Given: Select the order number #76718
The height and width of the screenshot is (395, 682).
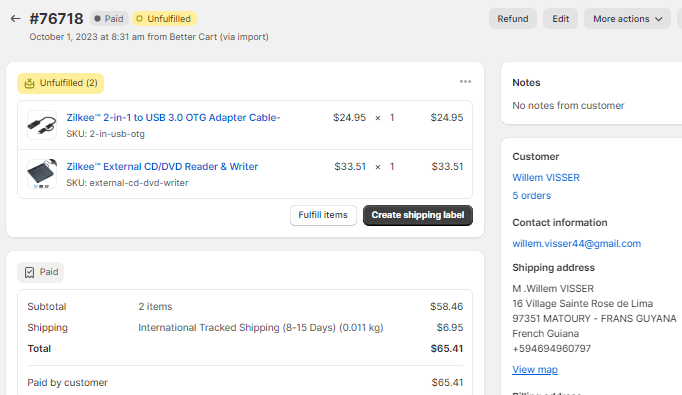Looking at the screenshot, I should point(56,19).
